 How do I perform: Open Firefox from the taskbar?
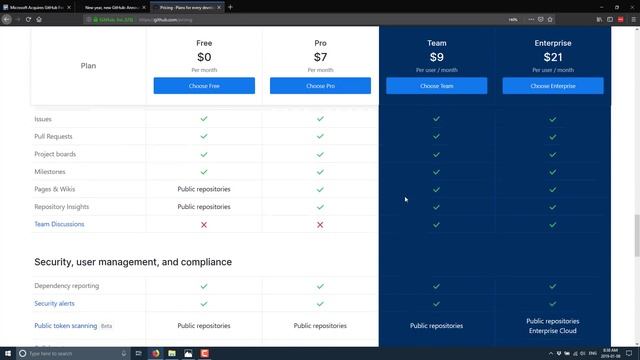[x=156, y=353]
